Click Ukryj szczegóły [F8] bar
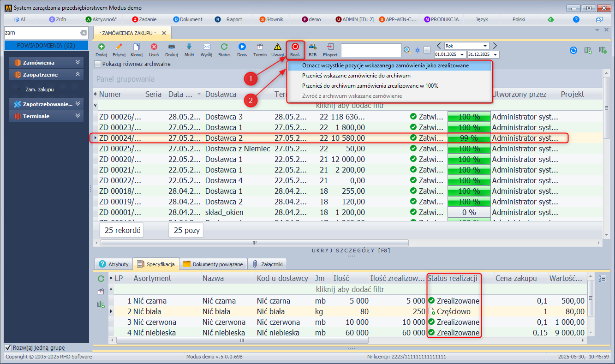Screen dimensions: 615x364 click(x=351, y=251)
